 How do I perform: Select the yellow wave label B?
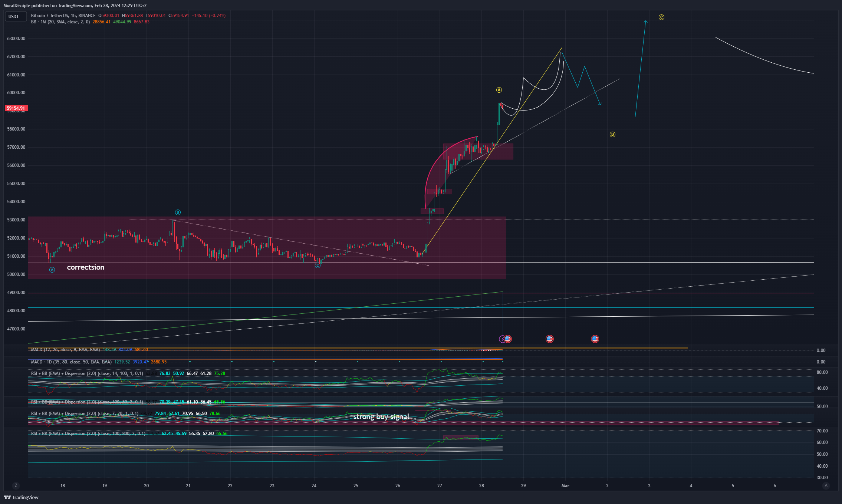612,135
